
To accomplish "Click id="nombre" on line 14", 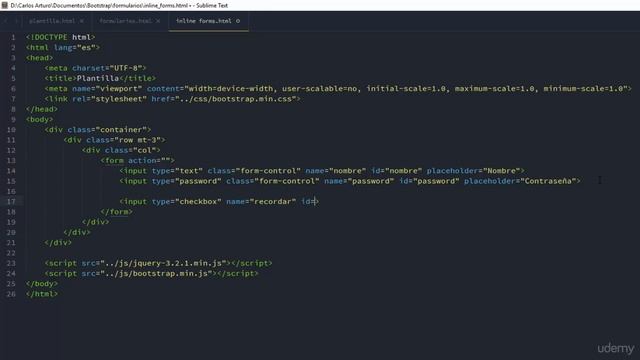I will pyautogui.click(x=396, y=171).
